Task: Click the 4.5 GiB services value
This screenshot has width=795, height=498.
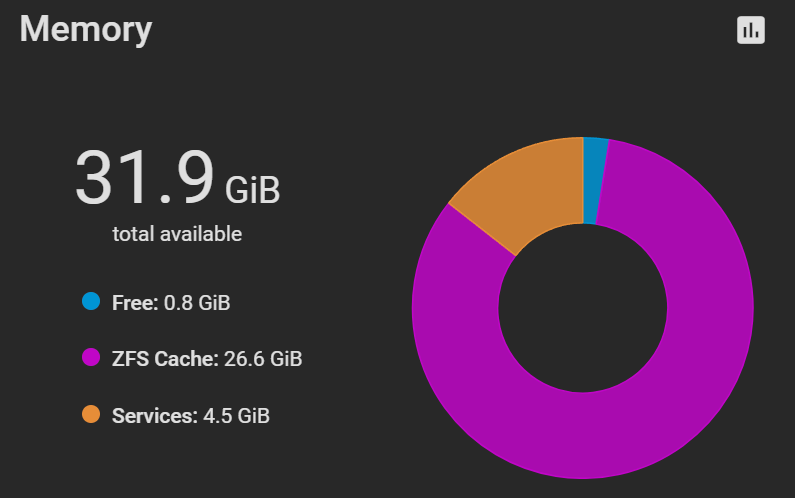Action: point(236,415)
